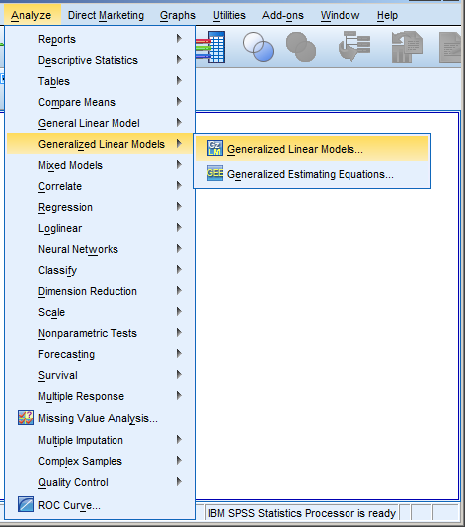Expand the Quality Control submenu arrow
The height and width of the screenshot is (527, 465).
coord(179,482)
